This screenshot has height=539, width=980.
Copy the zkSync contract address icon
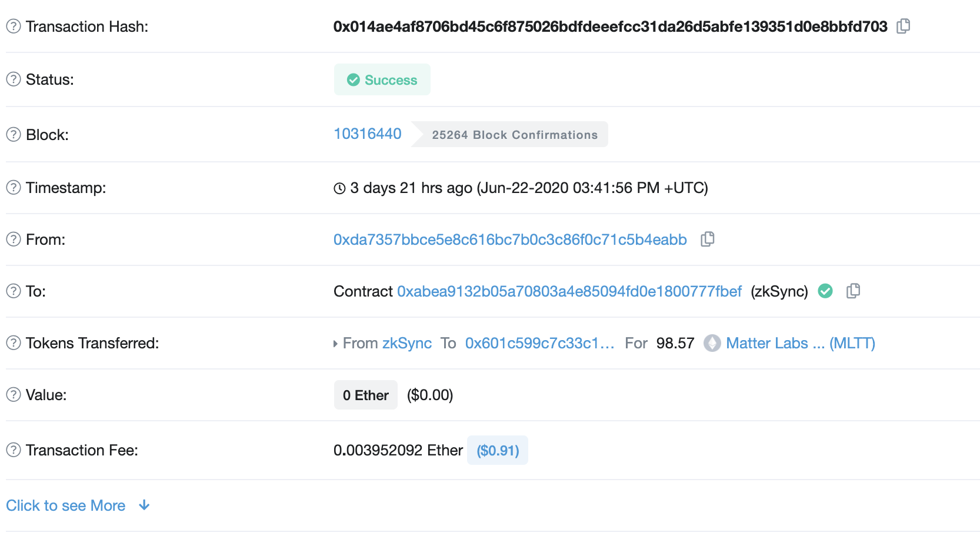tap(853, 291)
